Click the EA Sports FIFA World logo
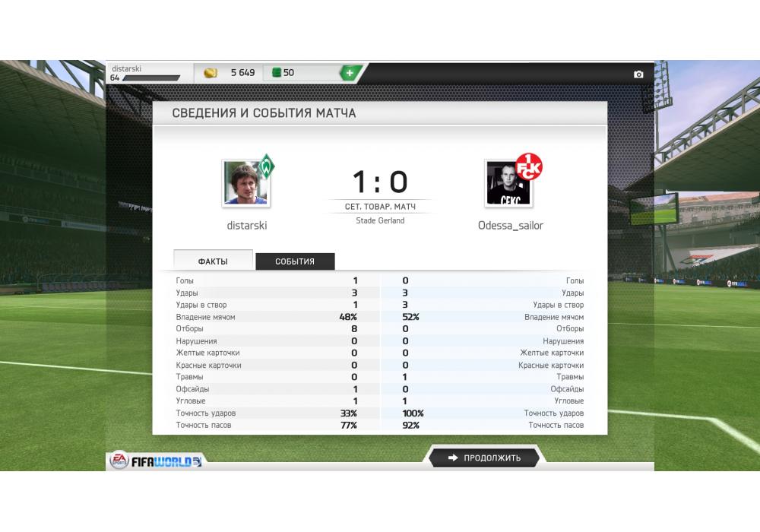760x532 pixels. 156,461
